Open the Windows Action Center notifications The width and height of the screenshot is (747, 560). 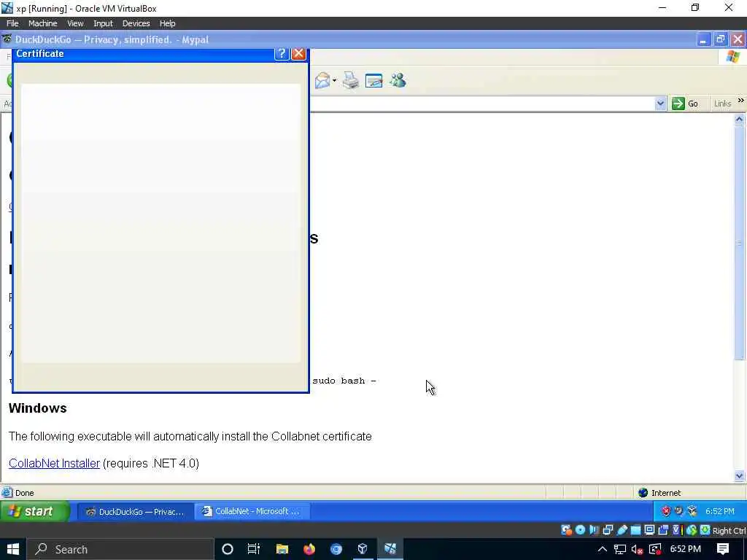click(x=723, y=549)
